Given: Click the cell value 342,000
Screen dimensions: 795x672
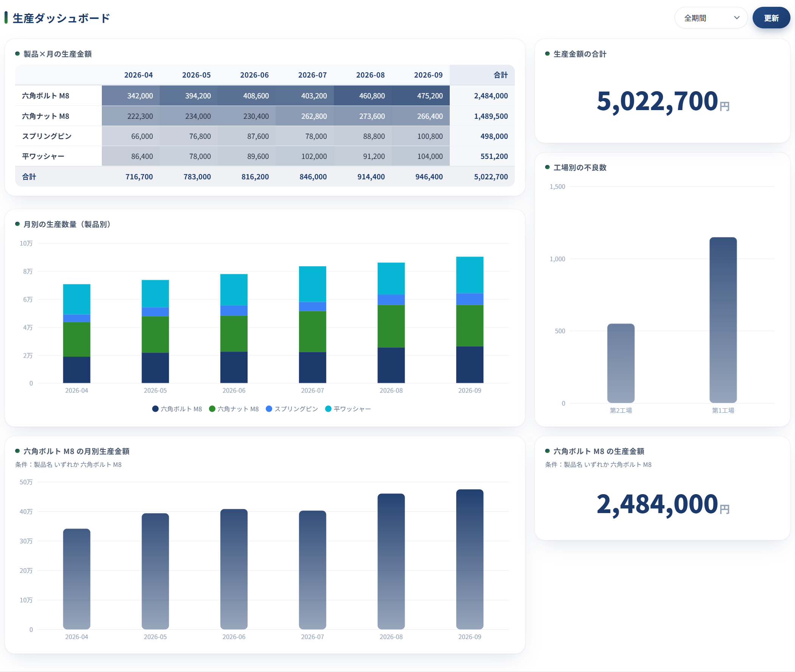Looking at the screenshot, I should [x=131, y=96].
